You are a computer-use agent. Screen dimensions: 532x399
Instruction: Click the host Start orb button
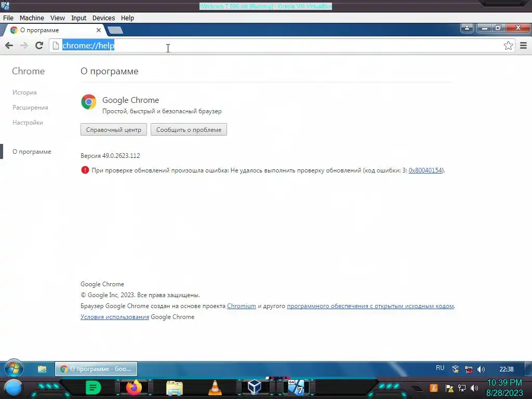click(14, 388)
